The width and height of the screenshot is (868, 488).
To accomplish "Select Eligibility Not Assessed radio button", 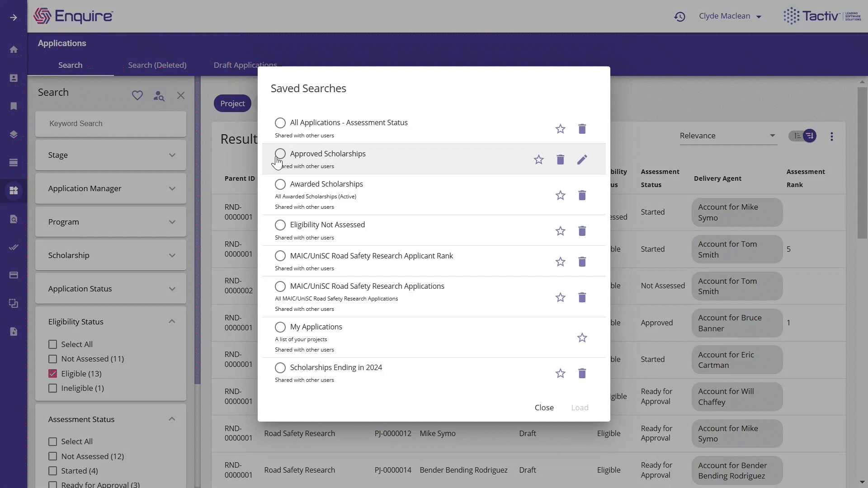I will point(280,225).
